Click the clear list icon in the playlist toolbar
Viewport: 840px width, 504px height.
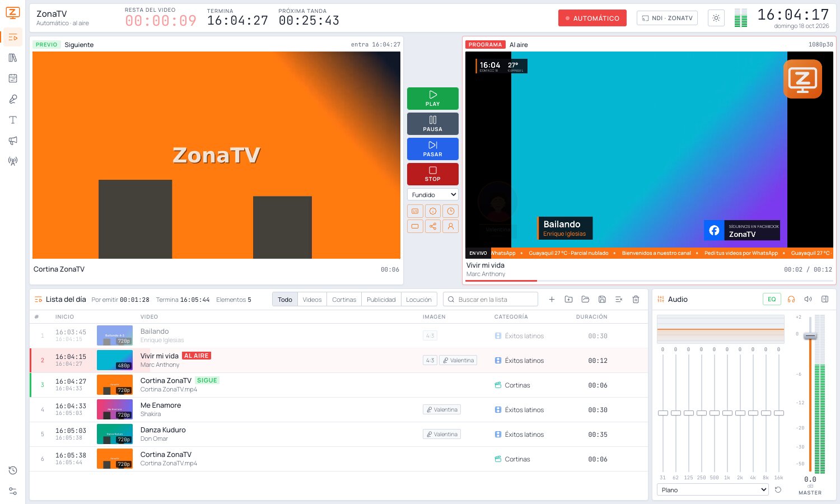[619, 300]
